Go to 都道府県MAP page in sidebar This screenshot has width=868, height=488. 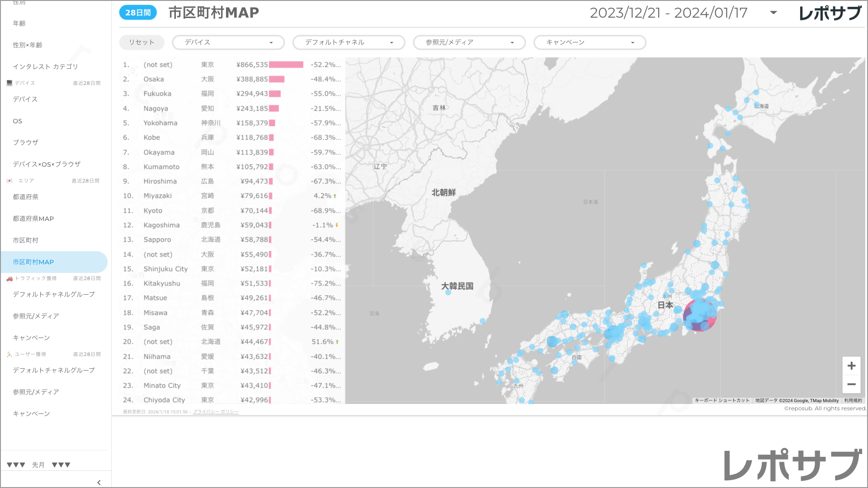(33, 219)
